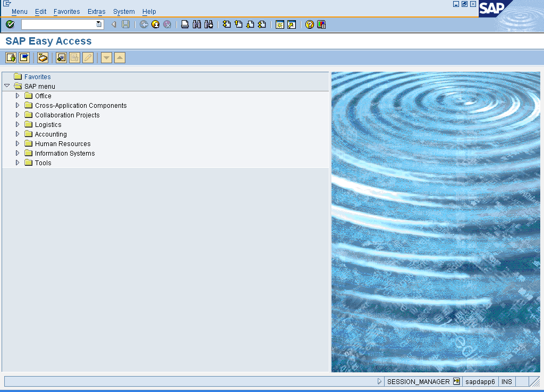Click the status bar system info list icon
Viewport: 544px width, 392px height.
456,381
